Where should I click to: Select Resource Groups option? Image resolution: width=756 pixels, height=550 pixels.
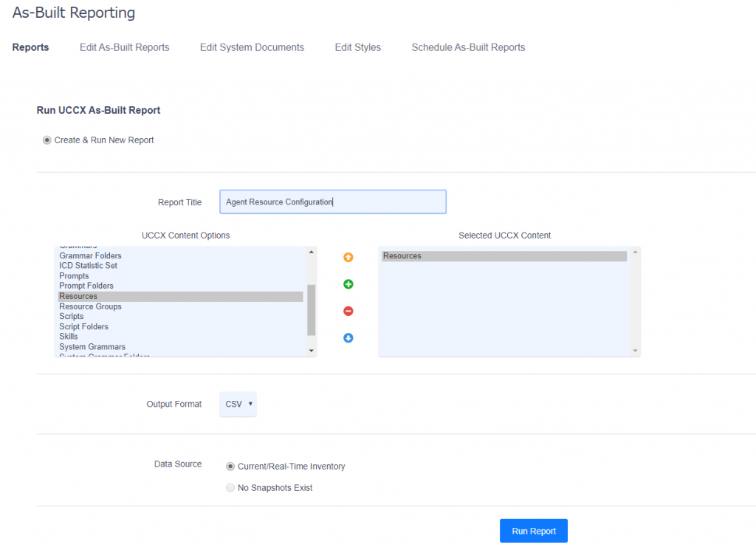(181, 306)
